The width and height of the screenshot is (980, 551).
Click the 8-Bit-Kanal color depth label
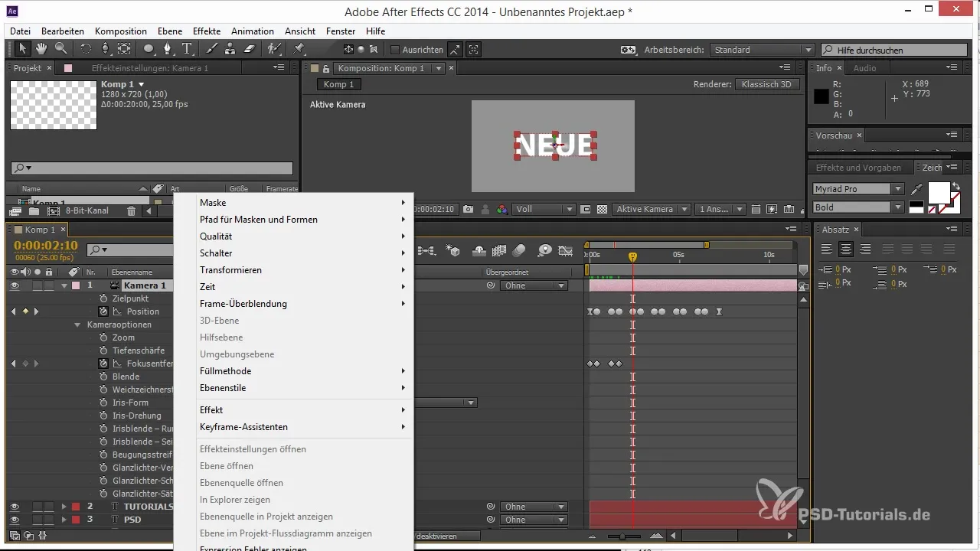(87, 210)
